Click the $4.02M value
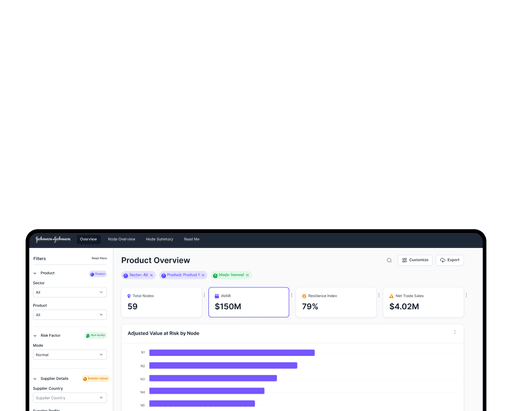This screenshot has height=411, width=512. [404, 307]
